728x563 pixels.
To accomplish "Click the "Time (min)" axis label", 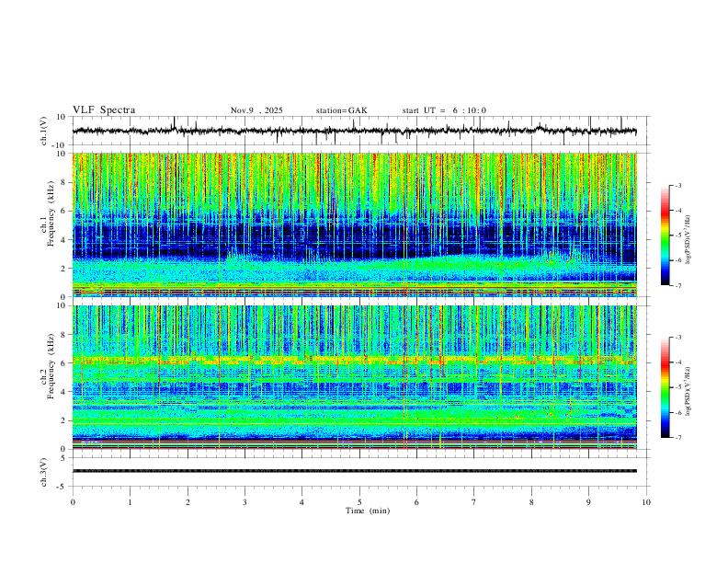I will (368, 511).
